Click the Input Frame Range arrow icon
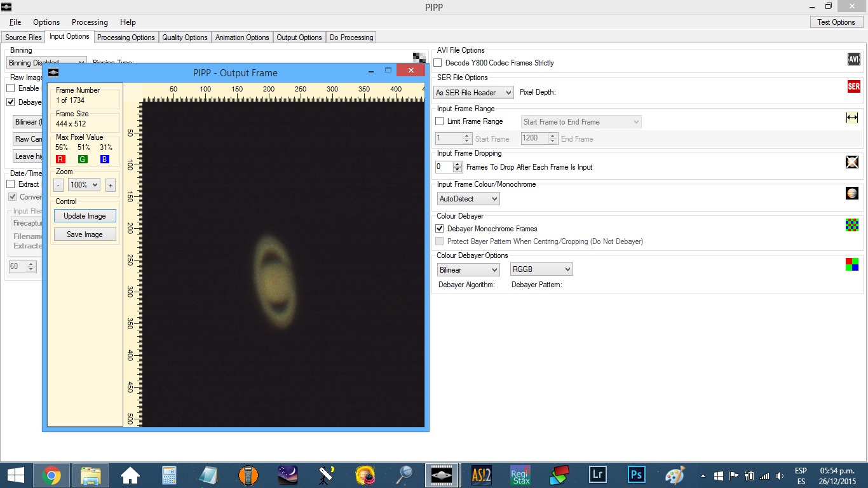The image size is (868, 488). tap(852, 118)
